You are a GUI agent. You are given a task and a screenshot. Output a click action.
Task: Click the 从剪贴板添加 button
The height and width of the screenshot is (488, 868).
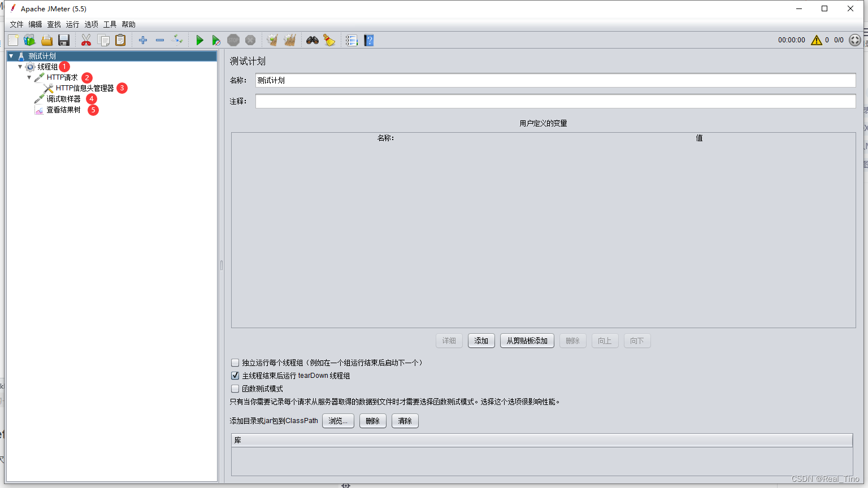point(527,341)
